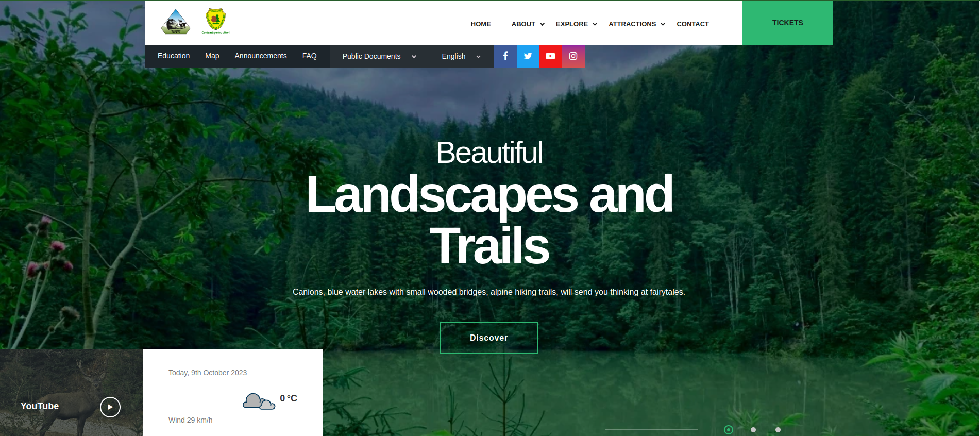Select the third slider dot indicator

coord(778,430)
